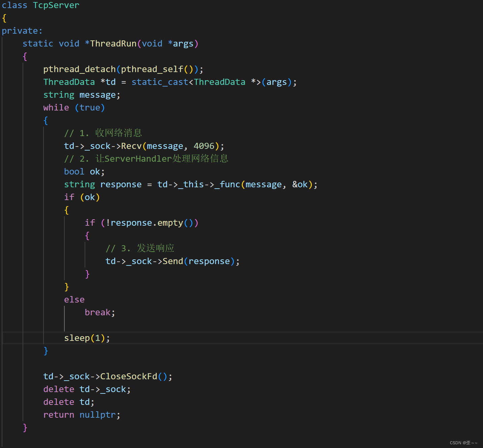The image size is (483, 448).
Task: Click the 'true' literal in while loop
Action: [90, 108]
